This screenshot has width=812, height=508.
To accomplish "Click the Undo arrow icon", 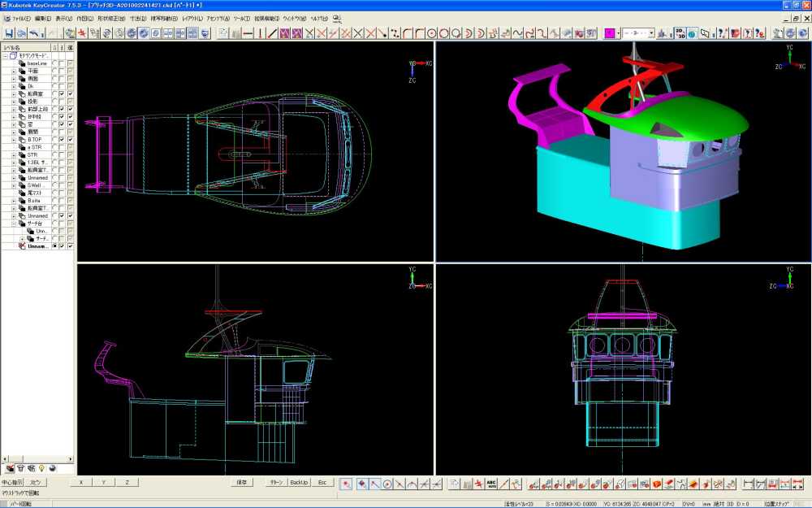I will tap(34, 33).
